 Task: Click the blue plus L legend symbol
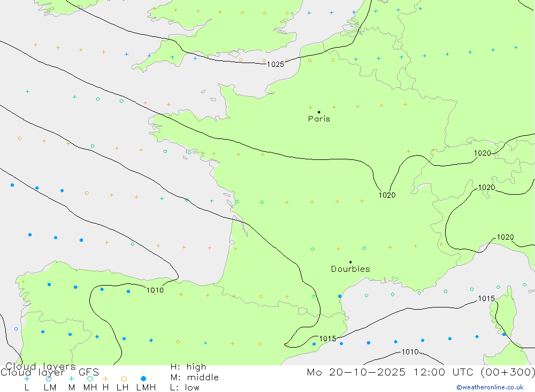point(27,379)
